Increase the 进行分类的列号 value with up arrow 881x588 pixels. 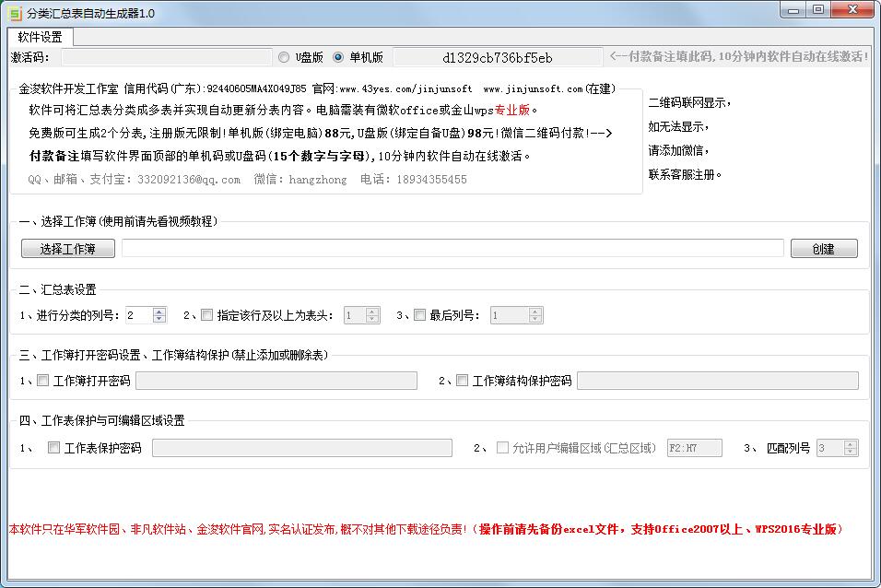tap(159, 312)
